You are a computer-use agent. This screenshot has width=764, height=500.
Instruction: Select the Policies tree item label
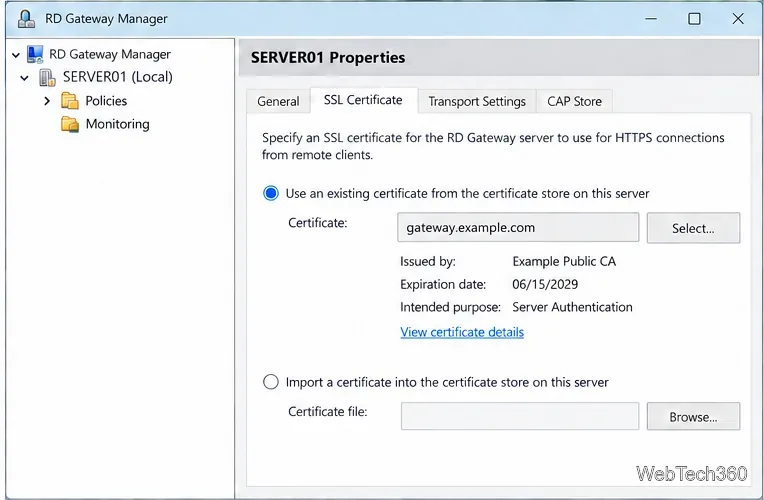pos(106,101)
